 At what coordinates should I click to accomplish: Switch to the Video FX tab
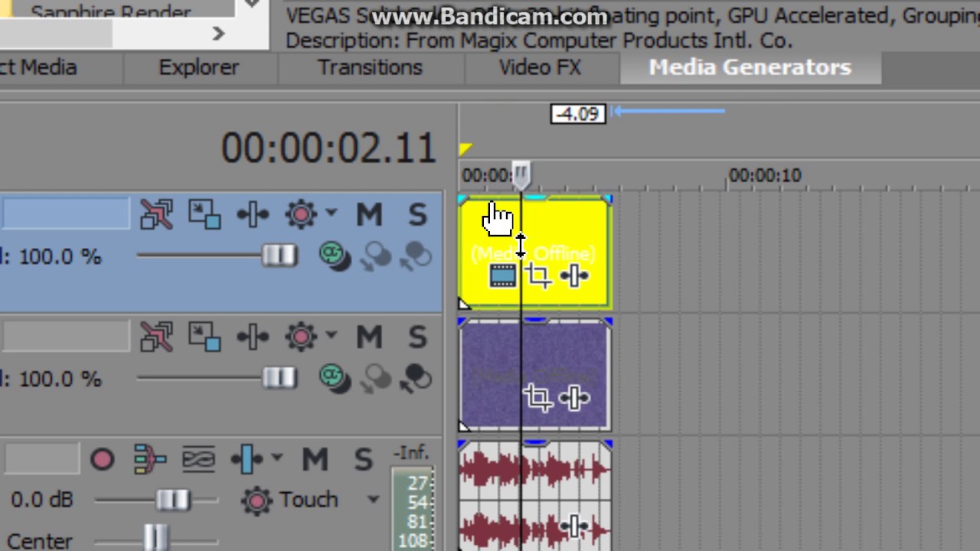point(540,67)
